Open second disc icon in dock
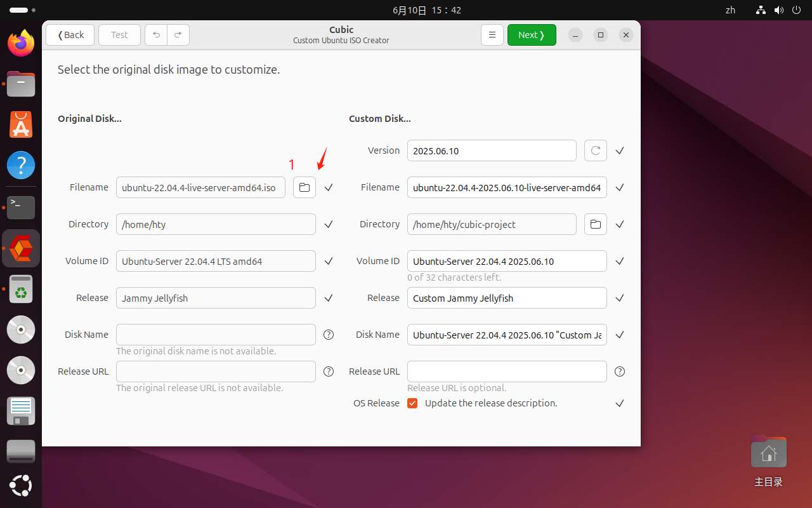Screen dimensions: 812x508 coord(21,370)
